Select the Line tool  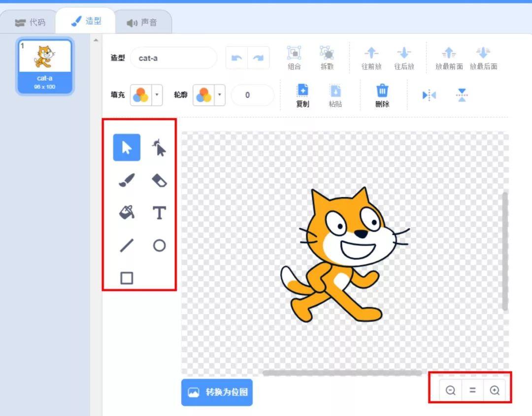[127, 245]
